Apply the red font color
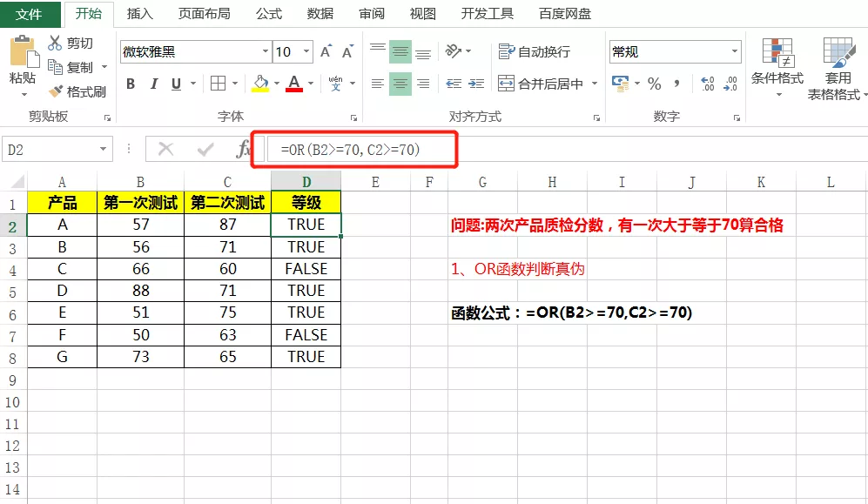 point(294,84)
